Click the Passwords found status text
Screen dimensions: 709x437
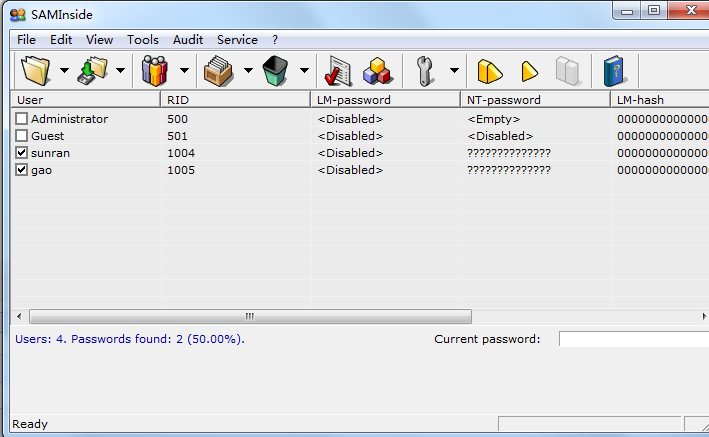coord(158,339)
